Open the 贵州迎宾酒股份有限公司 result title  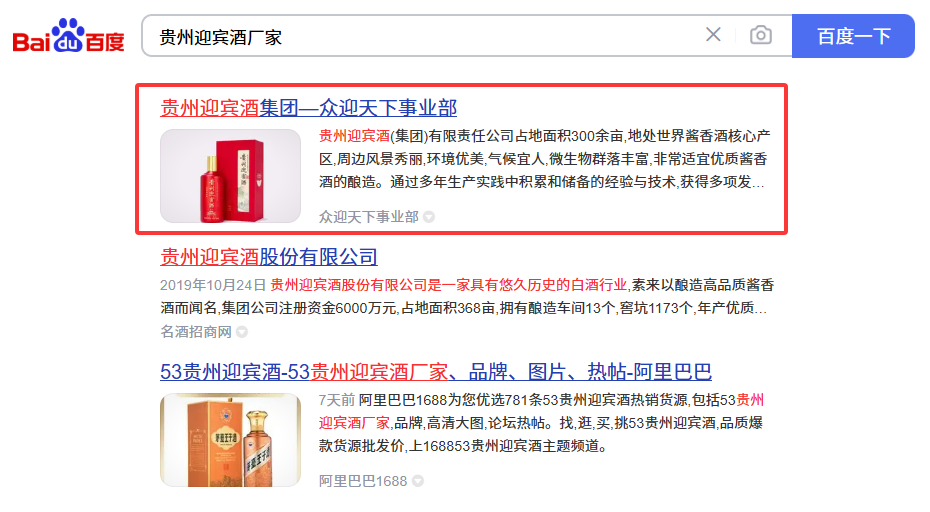pyautogui.click(x=269, y=257)
